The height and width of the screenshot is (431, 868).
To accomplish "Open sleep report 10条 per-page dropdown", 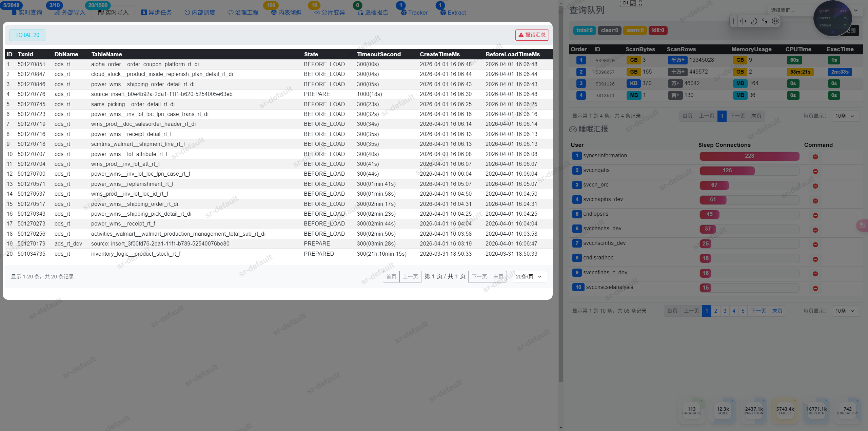I will 845,311.
